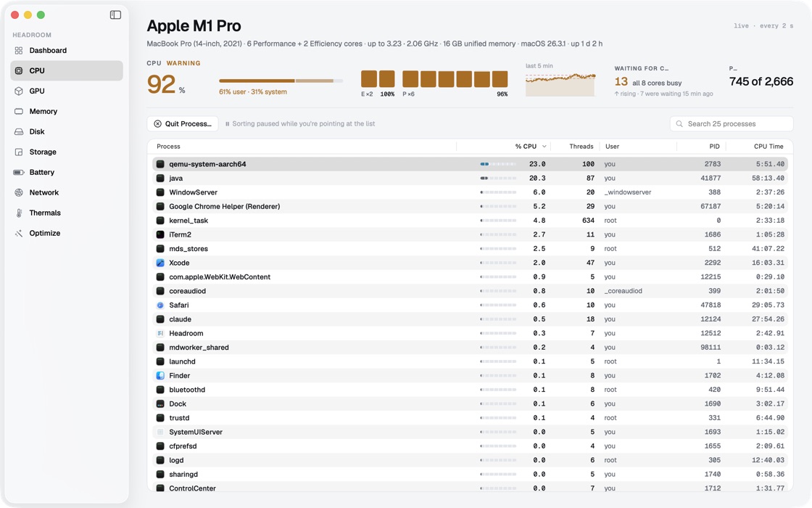The image size is (812, 508).
Task: Click the java process icon
Action: pos(160,178)
